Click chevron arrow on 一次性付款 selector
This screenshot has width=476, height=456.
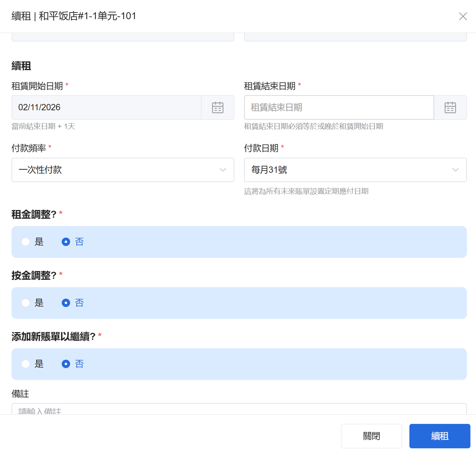[223, 170]
